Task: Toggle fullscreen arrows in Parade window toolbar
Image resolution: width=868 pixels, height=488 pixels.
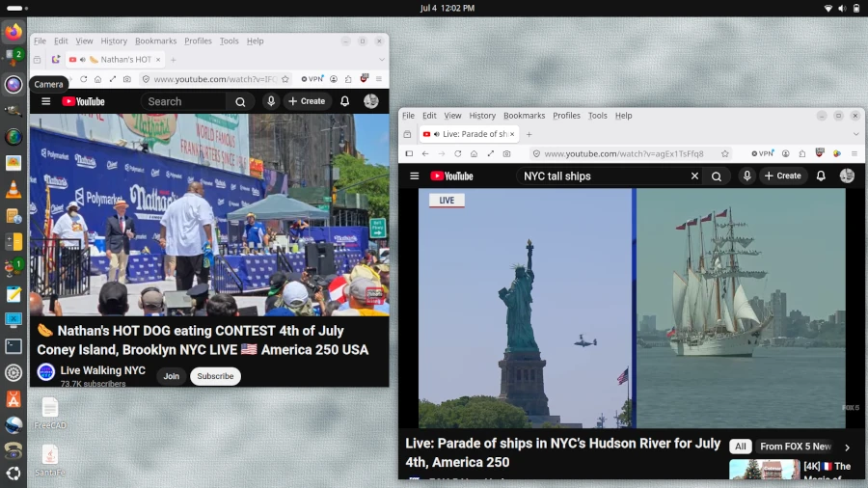Action: [491, 153]
